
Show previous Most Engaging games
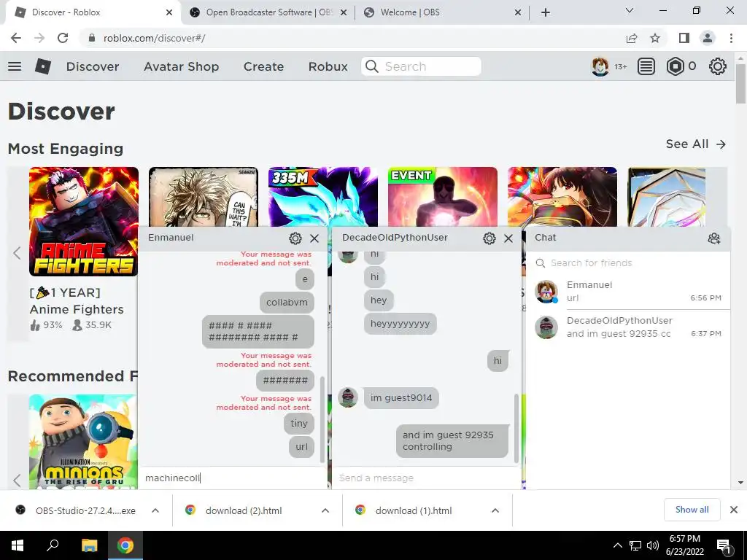click(x=18, y=253)
